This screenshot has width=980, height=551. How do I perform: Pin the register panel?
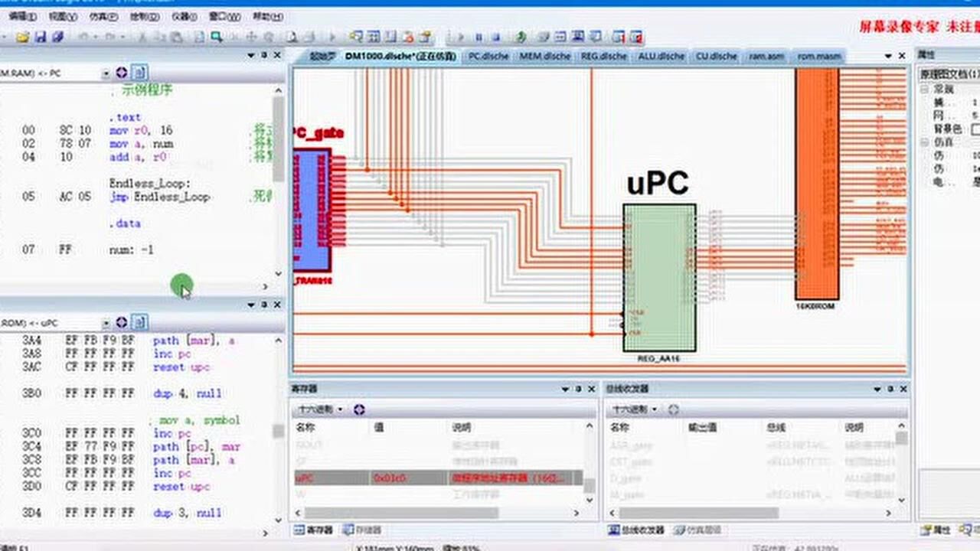pyautogui.click(x=578, y=389)
